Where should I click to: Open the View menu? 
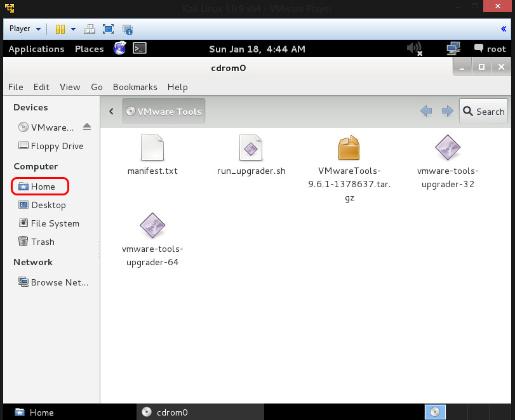(70, 87)
